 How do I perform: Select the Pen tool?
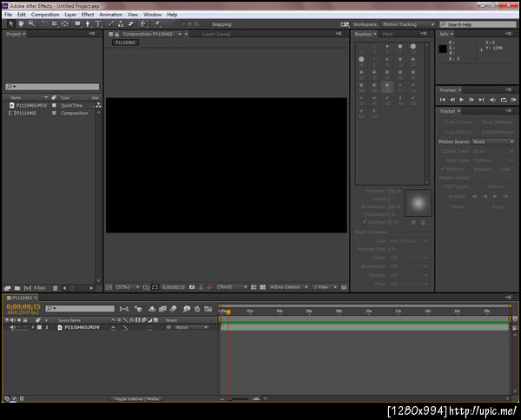click(x=88, y=24)
